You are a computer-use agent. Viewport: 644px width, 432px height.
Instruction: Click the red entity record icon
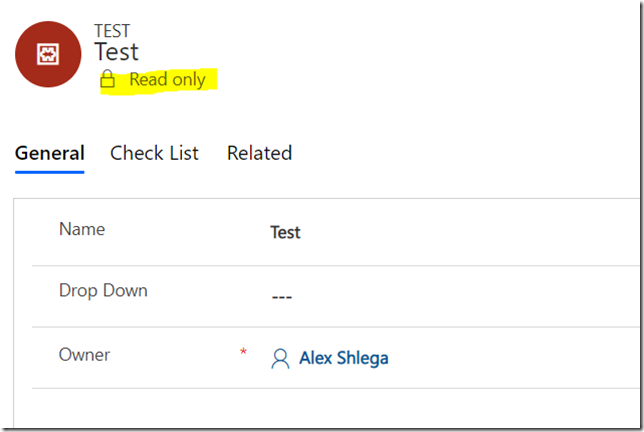coord(48,54)
